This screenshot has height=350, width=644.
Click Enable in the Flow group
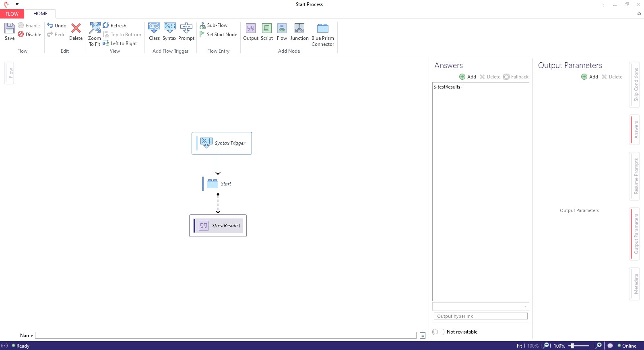point(29,25)
